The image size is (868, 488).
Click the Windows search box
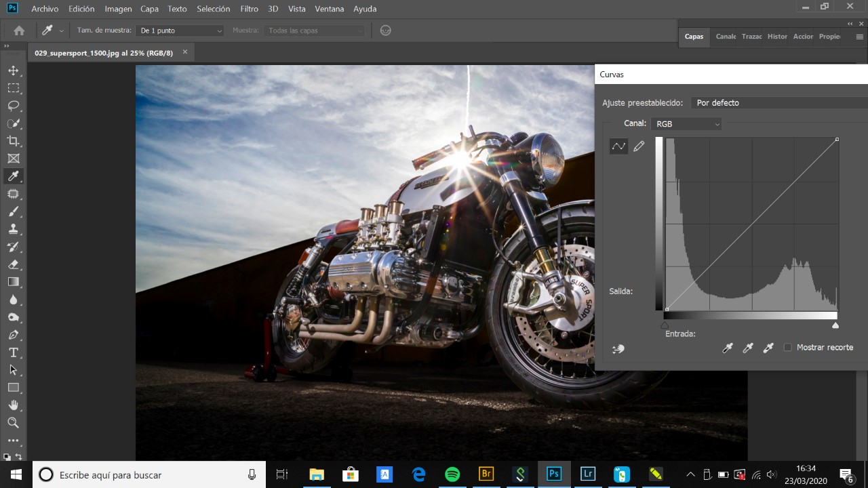tap(149, 474)
